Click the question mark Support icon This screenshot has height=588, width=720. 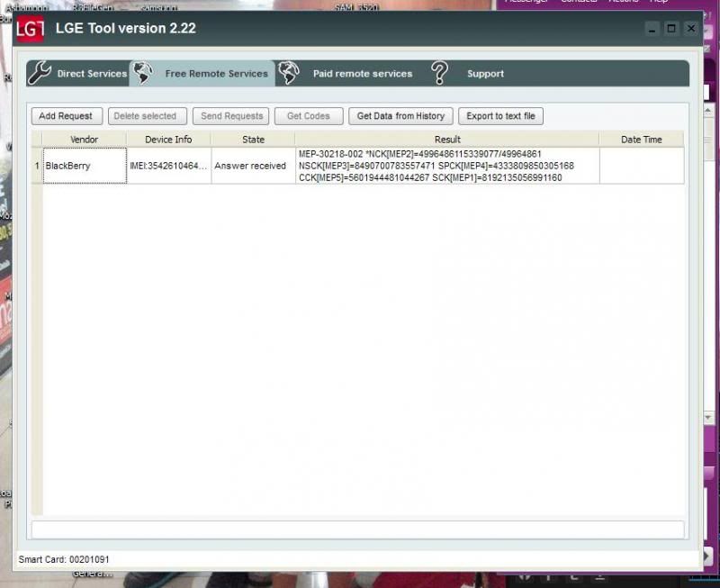tap(439, 73)
